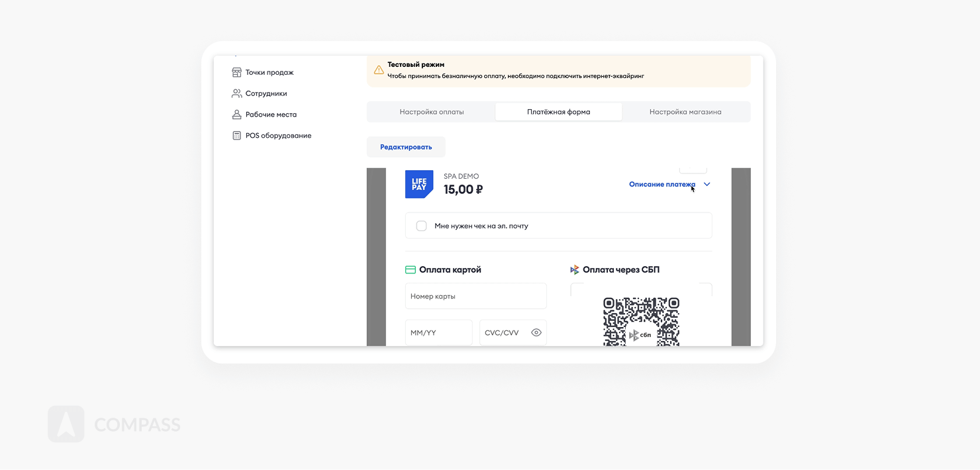This screenshot has height=470, width=980.
Task: Select the Рабочие места icon in sidebar
Action: (236, 115)
